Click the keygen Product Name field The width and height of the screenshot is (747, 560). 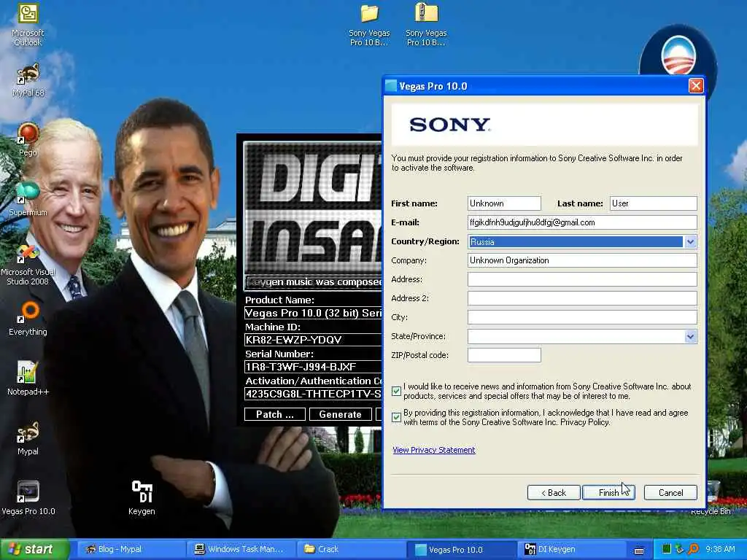(313, 313)
